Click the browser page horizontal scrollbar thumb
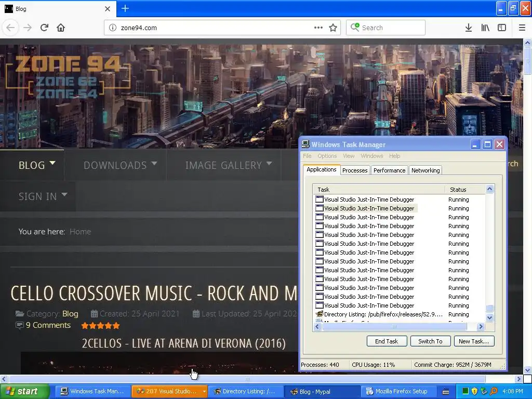This screenshot has width=532, height=399. (x=247, y=379)
